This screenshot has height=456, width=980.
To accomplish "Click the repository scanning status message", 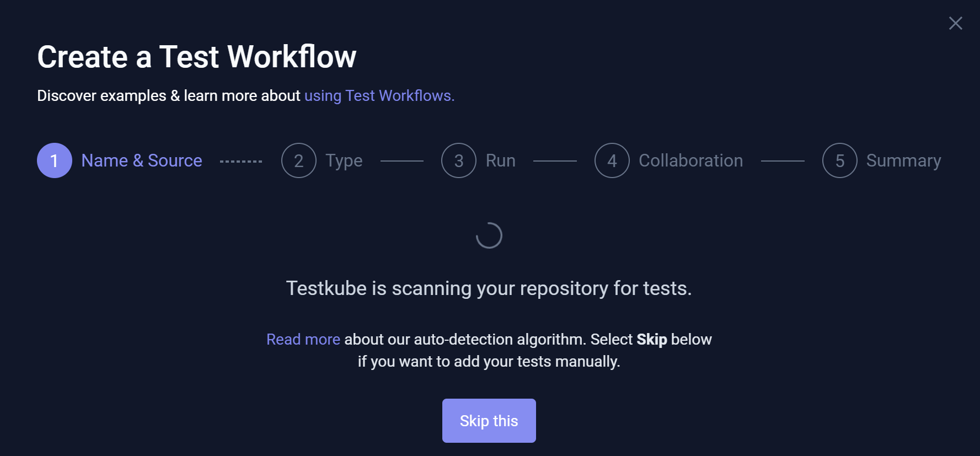I will click(x=489, y=288).
